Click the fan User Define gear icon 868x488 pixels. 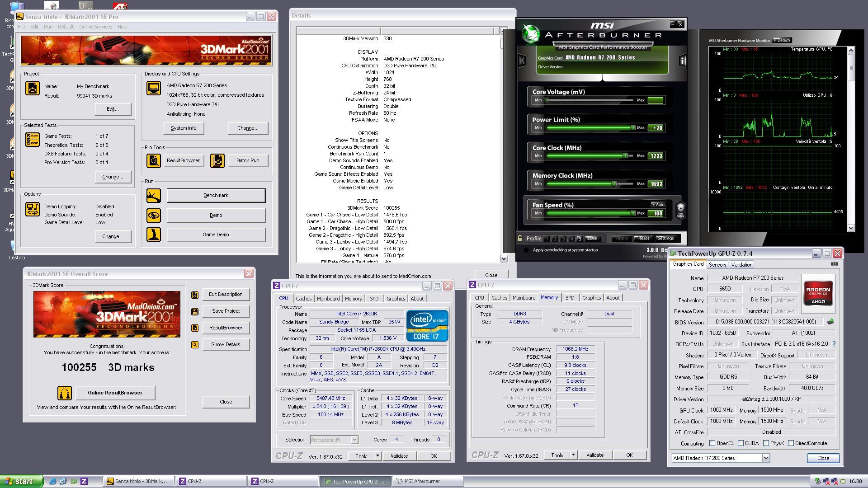[680, 210]
